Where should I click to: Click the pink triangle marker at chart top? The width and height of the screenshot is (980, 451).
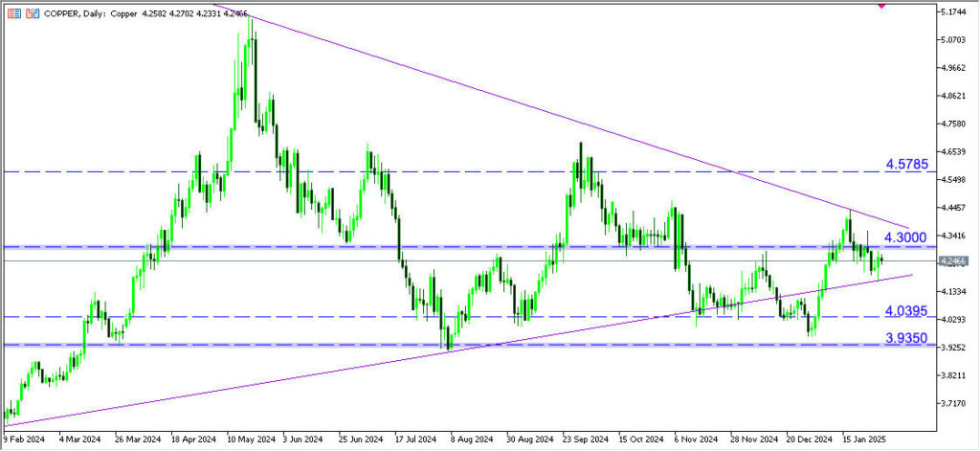(880, 5)
